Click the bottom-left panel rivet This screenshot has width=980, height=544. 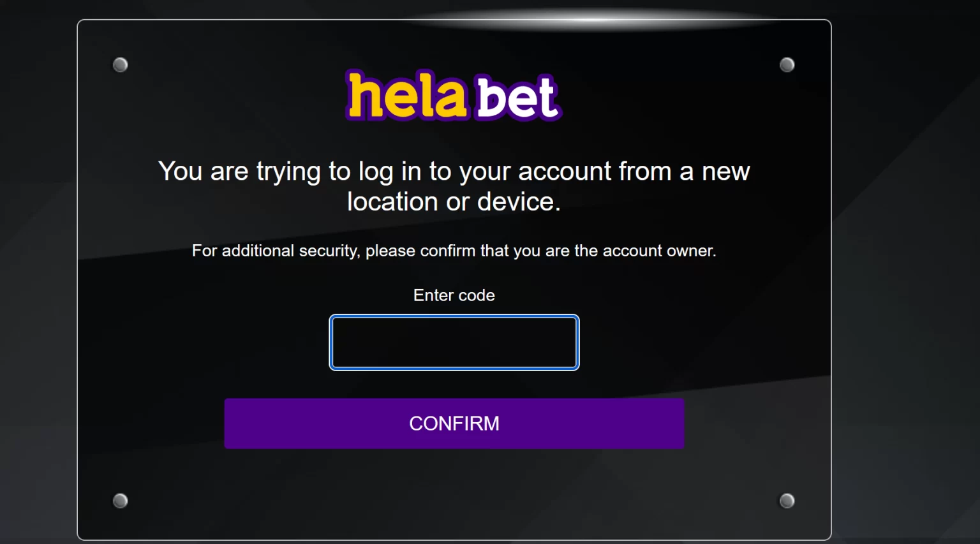click(x=121, y=501)
